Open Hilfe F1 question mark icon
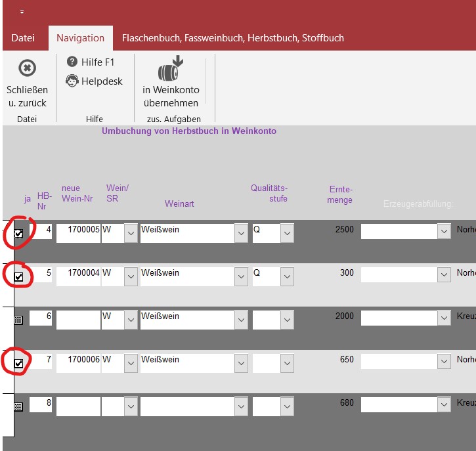 click(x=72, y=62)
